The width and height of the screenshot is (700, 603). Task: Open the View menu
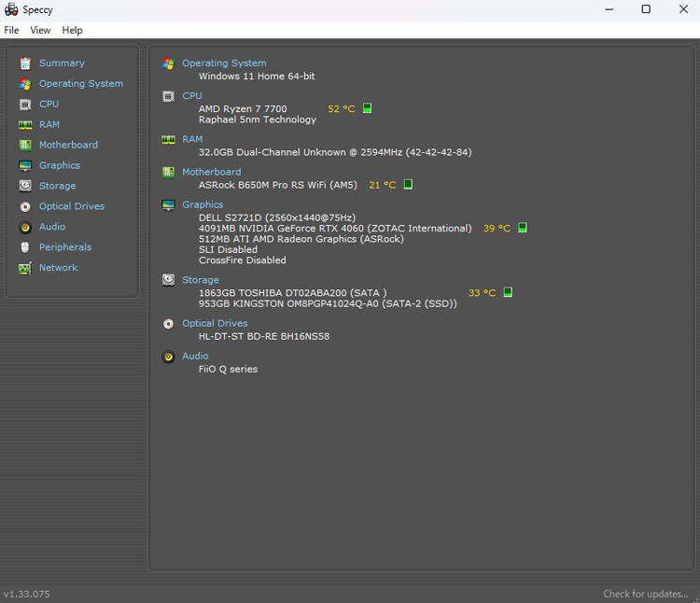pos(40,30)
